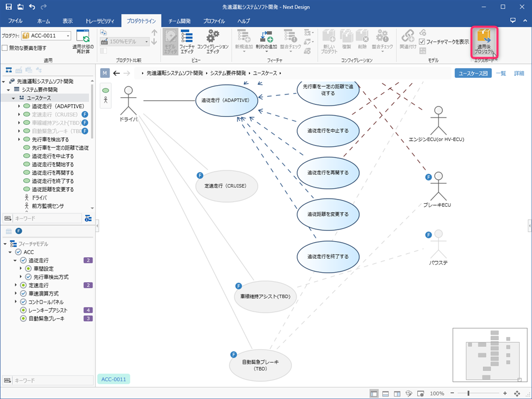The image size is (532, 399).
Task: Click the fit-to-screen icon in status bar
Action: point(516,393)
